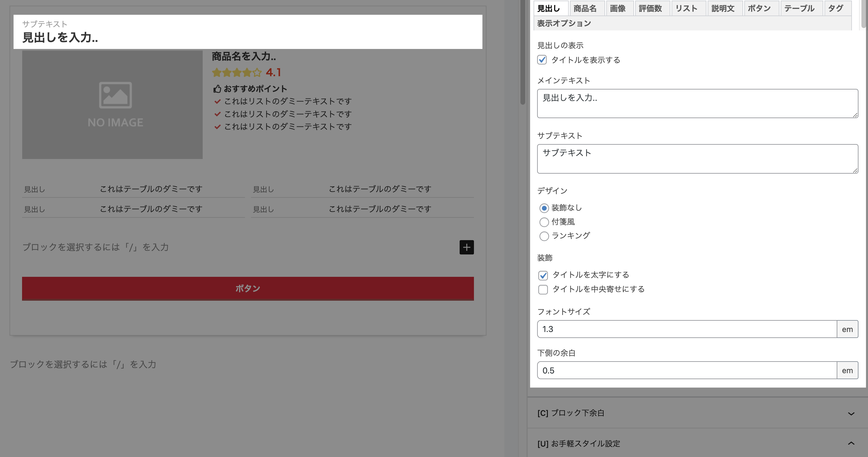868x457 pixels.
Task: Click the thumbs-up おすすめポイント icon
Action: [x=217, y=89]
